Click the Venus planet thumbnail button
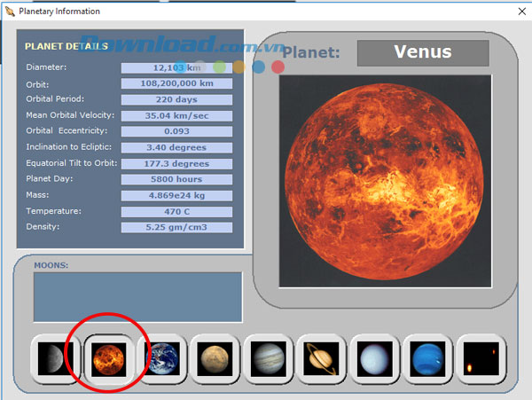The image size is (532, 400). (107, 359)
